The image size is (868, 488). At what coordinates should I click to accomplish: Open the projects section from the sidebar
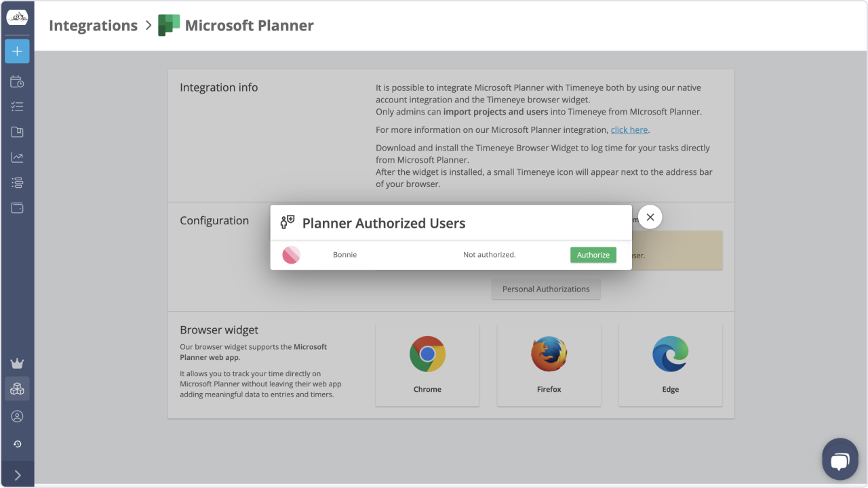[17, 131]
